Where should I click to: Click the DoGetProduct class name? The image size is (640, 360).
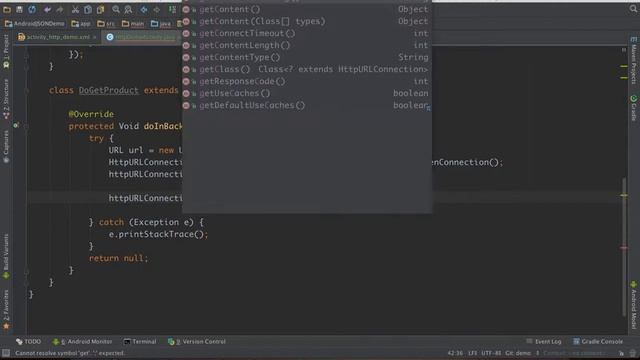pos(109,90)
